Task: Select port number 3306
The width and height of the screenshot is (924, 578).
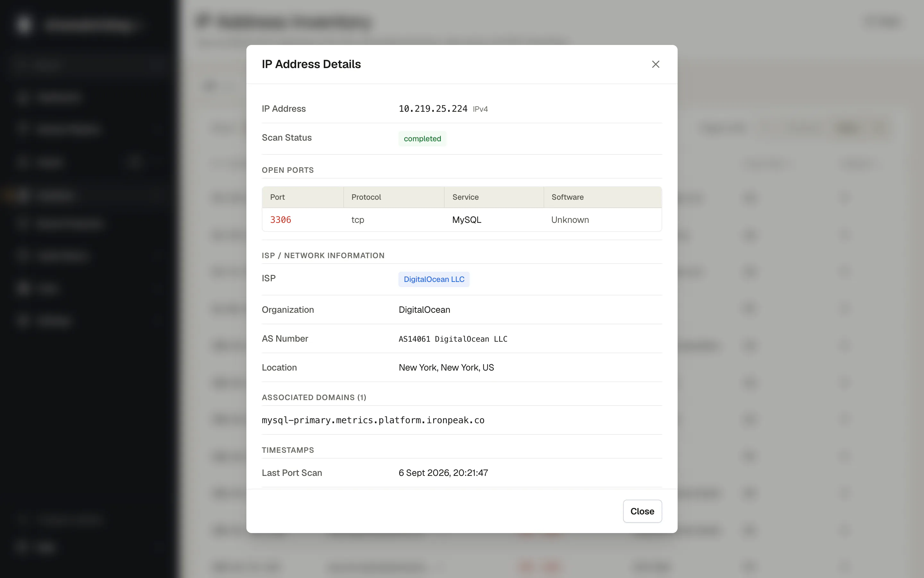Action: (281, 220)
